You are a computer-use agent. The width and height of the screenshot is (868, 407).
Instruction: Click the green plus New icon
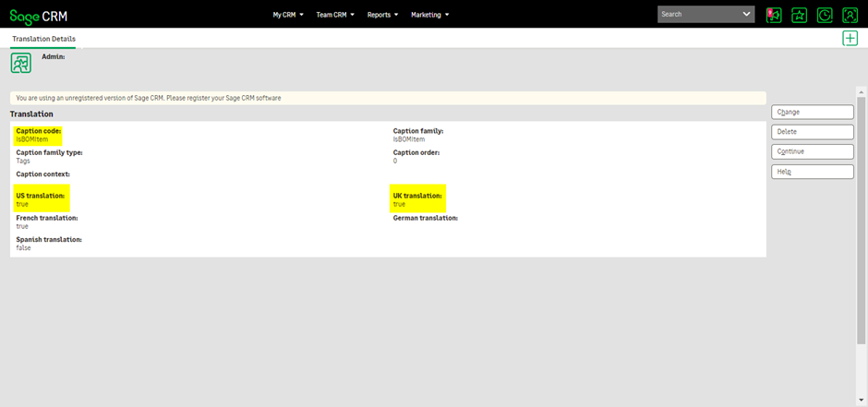[x=850, y=38]
